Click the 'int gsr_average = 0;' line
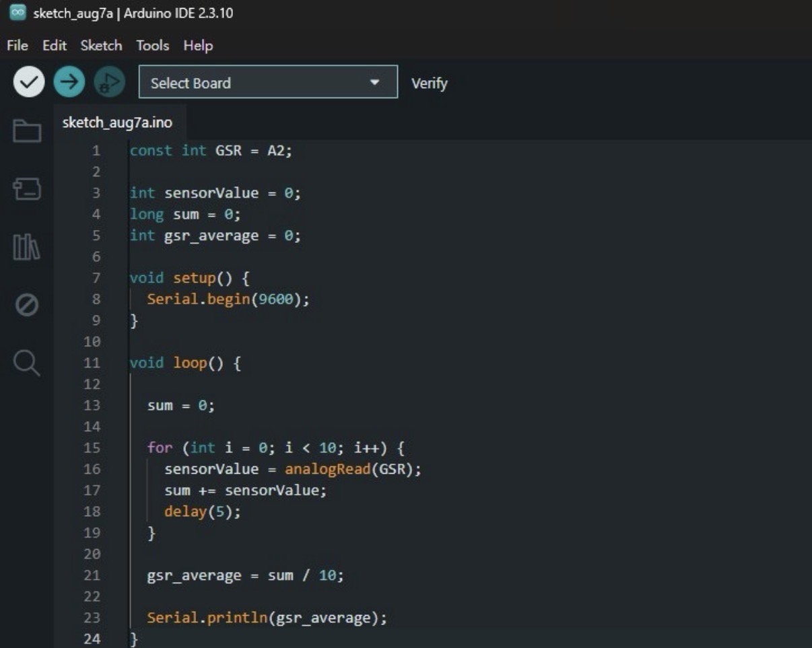The image size is (812, 648). [x=215, y=236]
